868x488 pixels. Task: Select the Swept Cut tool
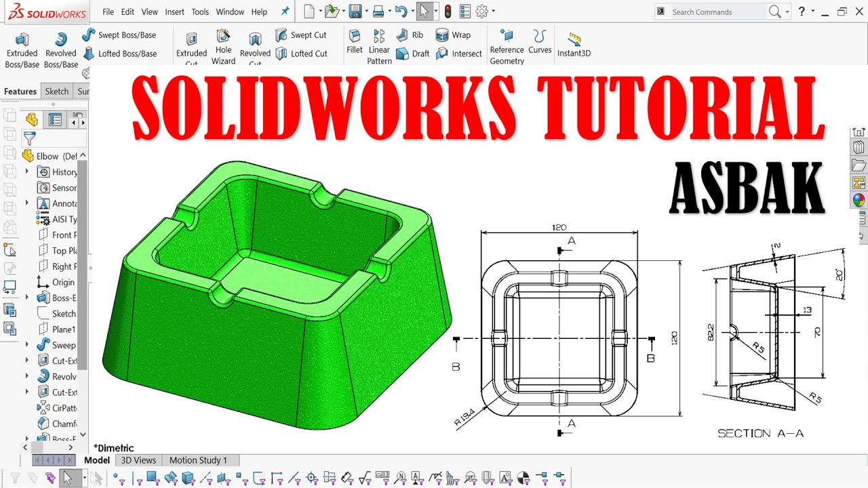point(301,35)
